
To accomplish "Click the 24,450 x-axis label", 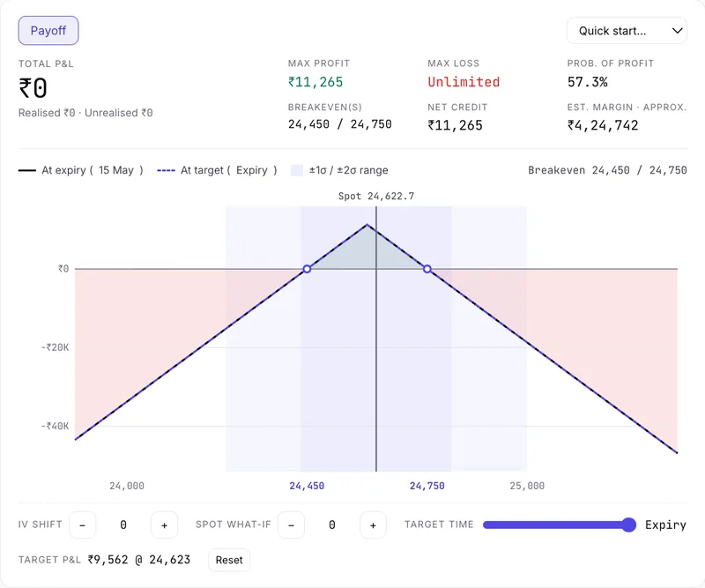I will 307,486.
